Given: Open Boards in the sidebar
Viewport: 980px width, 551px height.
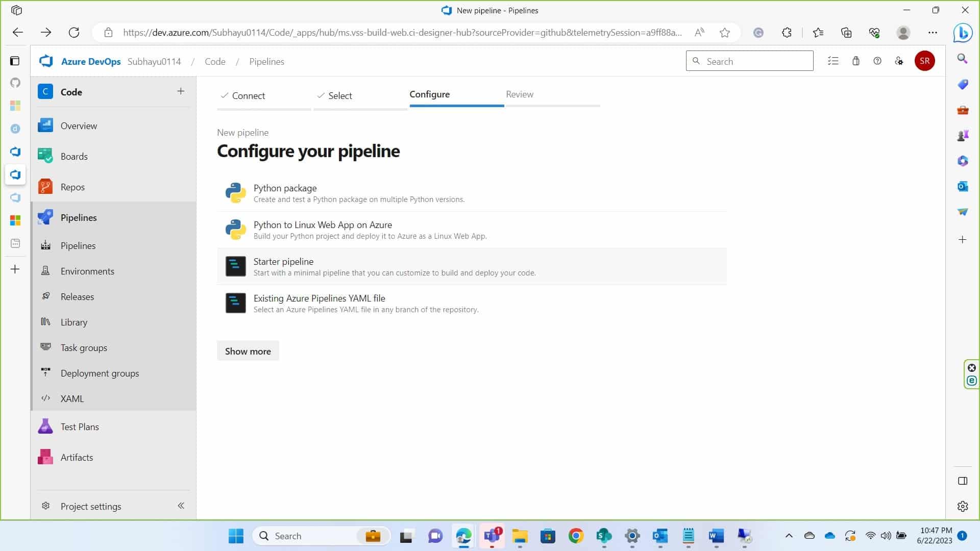Looking at the screenshot, I should click(x=74, y=157).
